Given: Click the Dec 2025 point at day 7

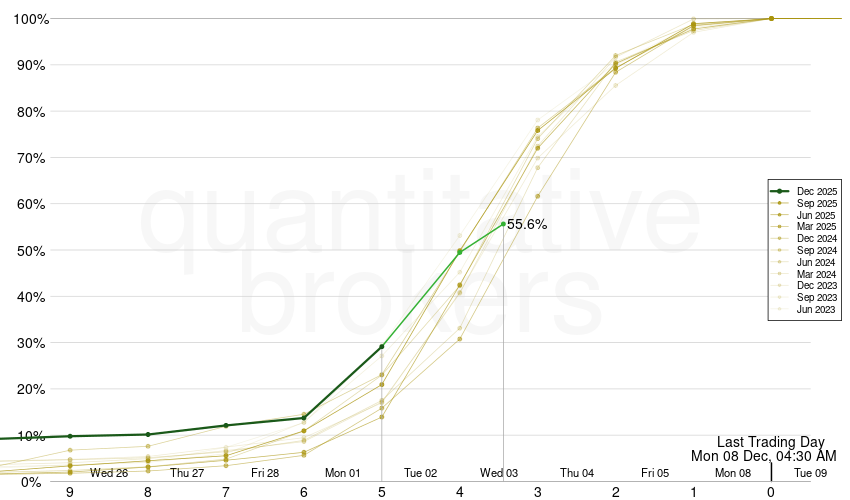Looking at the screenshot, I should 226,426.
